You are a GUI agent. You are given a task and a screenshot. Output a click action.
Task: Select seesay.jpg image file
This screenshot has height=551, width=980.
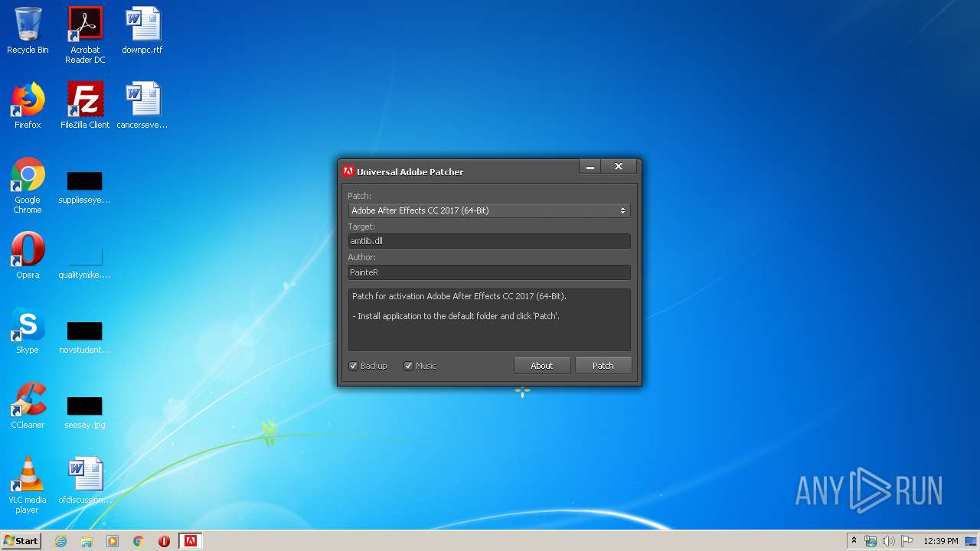85,412
